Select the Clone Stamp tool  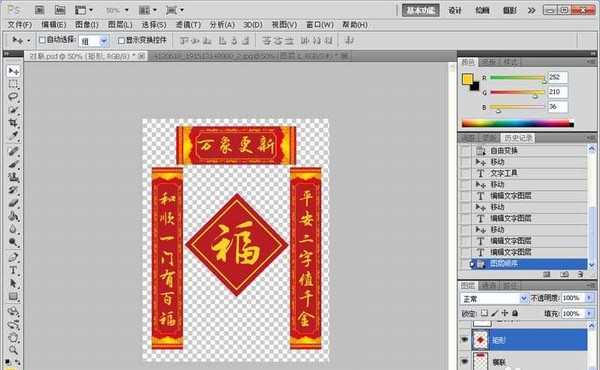(x=13, y=177)
